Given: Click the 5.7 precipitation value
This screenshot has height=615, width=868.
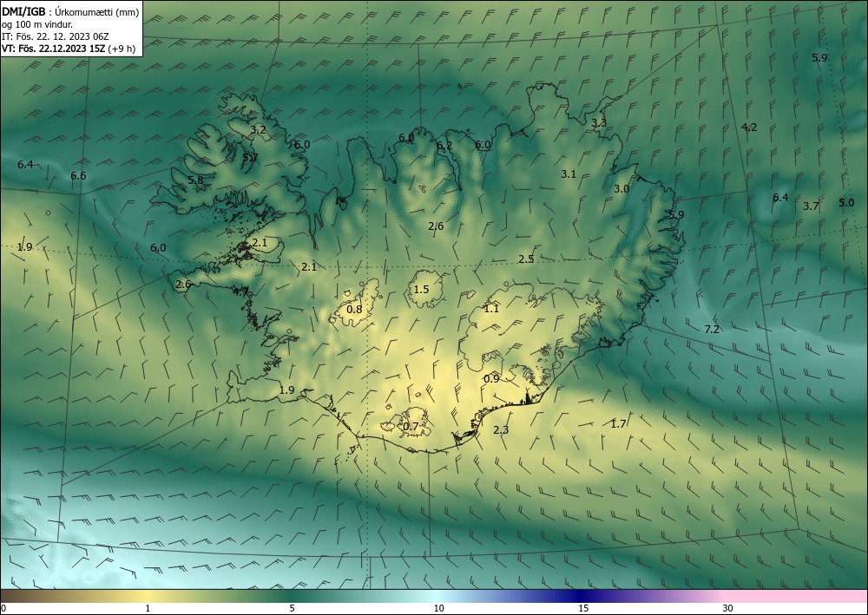Looking at the screenshot, I should tap(250, 157).
